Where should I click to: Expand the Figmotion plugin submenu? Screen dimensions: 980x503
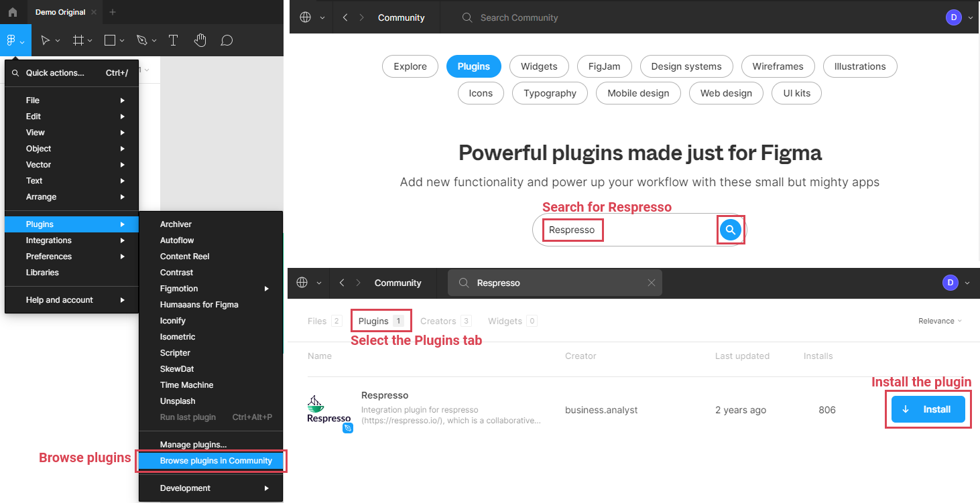211,289
